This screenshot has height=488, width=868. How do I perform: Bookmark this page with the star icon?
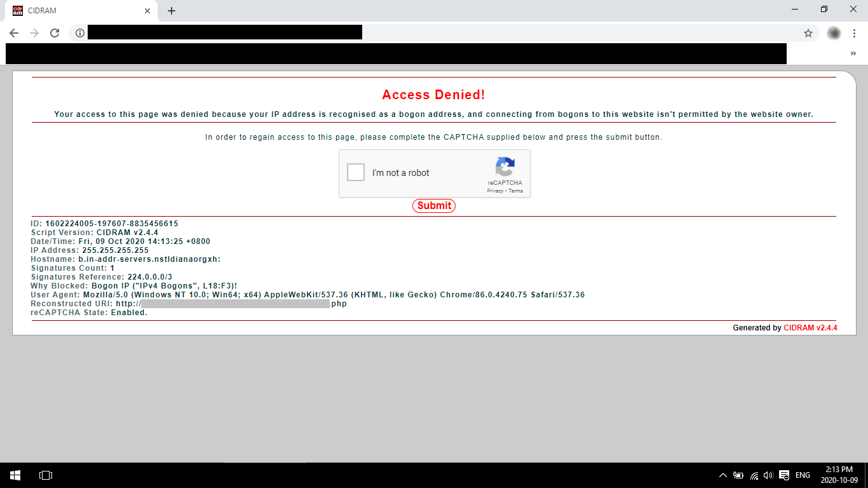(x=808, y=33)
